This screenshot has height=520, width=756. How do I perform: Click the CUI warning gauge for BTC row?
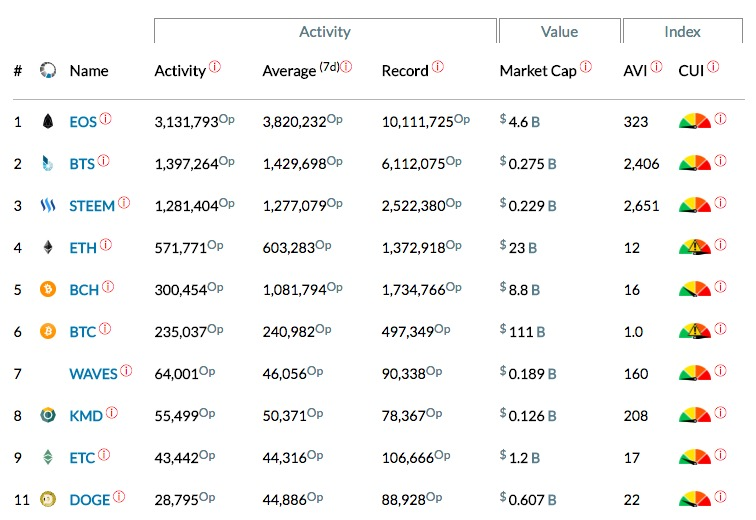pyautogui.click(x=695, y=331)
